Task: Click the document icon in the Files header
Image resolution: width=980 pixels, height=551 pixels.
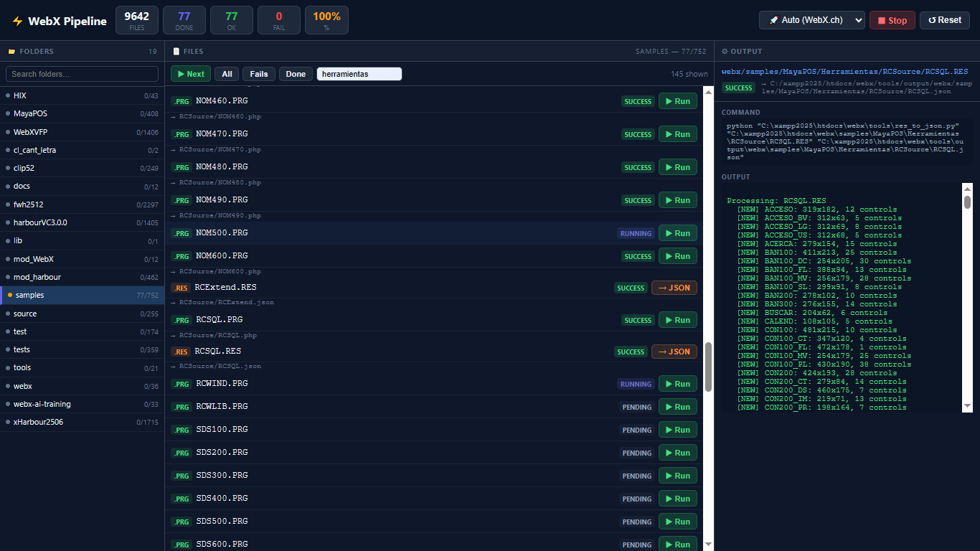Action: pos(176,52)
